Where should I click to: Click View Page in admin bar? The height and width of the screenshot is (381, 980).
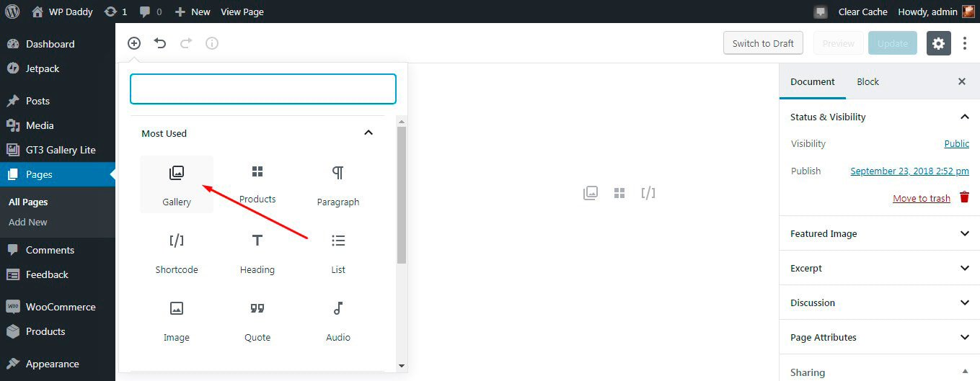pyautogui.click(x=242, y=12)
